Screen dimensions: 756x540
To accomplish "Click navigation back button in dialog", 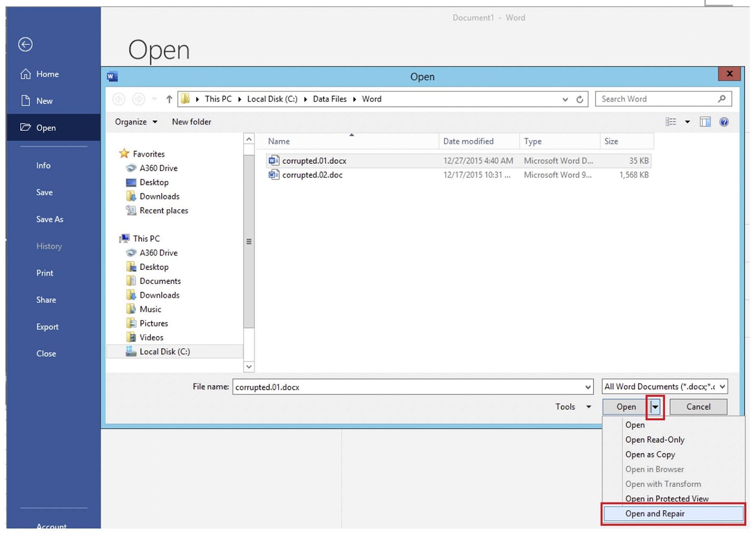I will pos(119,99).
